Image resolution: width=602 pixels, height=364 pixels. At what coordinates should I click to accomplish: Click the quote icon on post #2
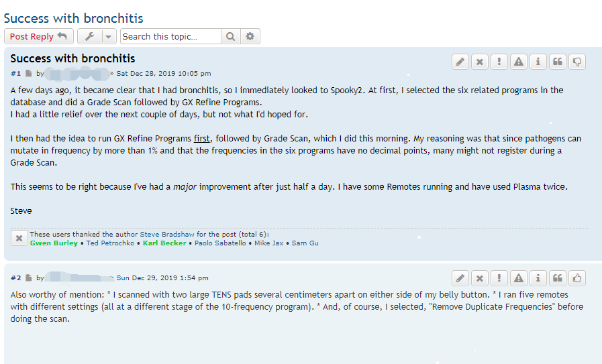(557, 278)
